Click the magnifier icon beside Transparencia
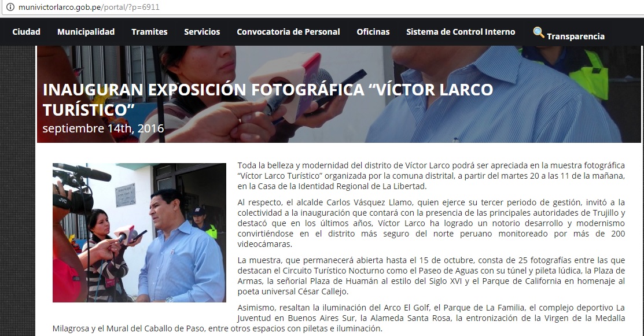The image size is (644, 336). pos(539,32)
